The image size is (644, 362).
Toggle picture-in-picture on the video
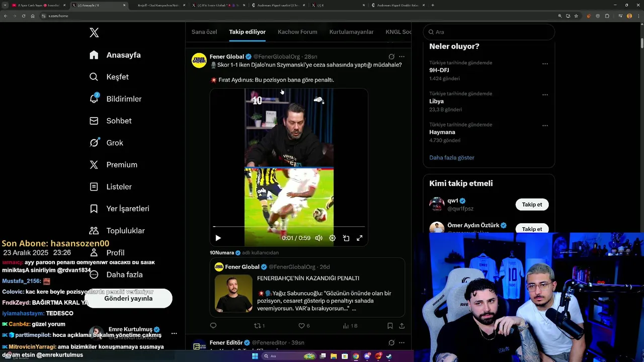pyautogui.click(x=346, y=238)
